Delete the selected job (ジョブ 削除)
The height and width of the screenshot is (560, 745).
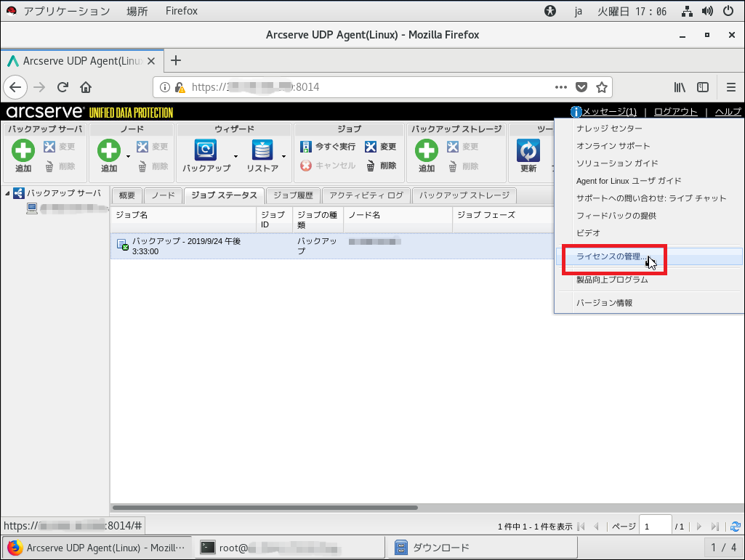coord(381,166)
